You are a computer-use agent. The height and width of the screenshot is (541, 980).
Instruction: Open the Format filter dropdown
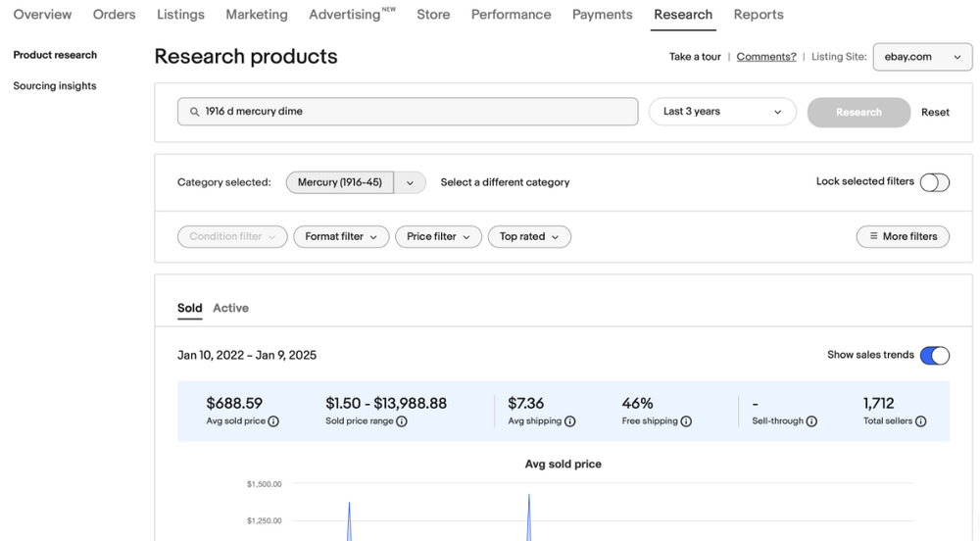(x=341, y=237)
